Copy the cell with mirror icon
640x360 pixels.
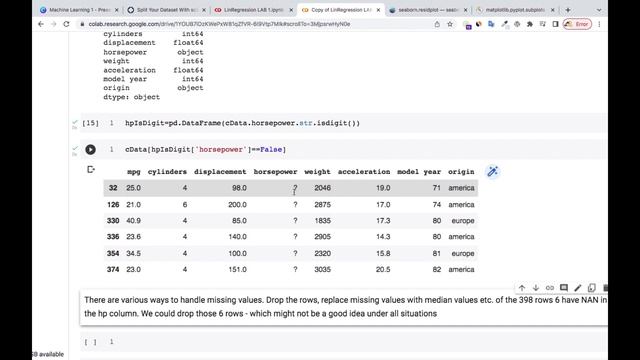(x=591, y=288)
